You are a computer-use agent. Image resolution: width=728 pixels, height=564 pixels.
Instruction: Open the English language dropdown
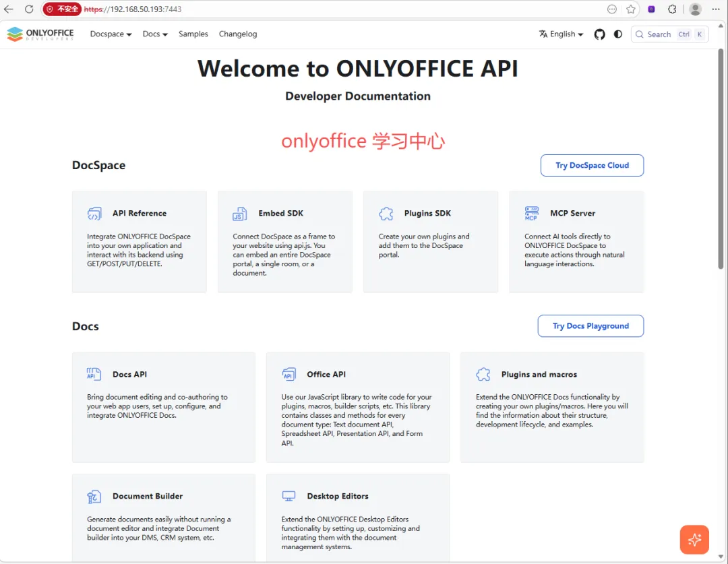pyautogui.click(x=561, y=34)
